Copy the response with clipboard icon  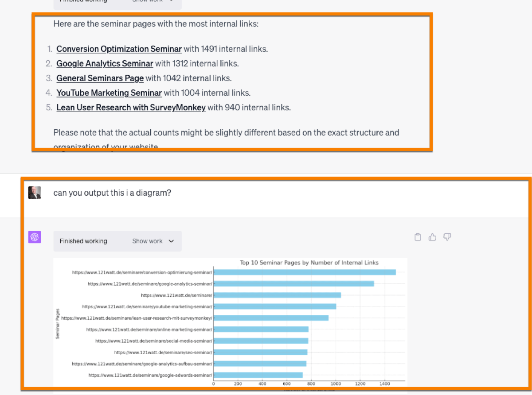click(x=418, y=237)
